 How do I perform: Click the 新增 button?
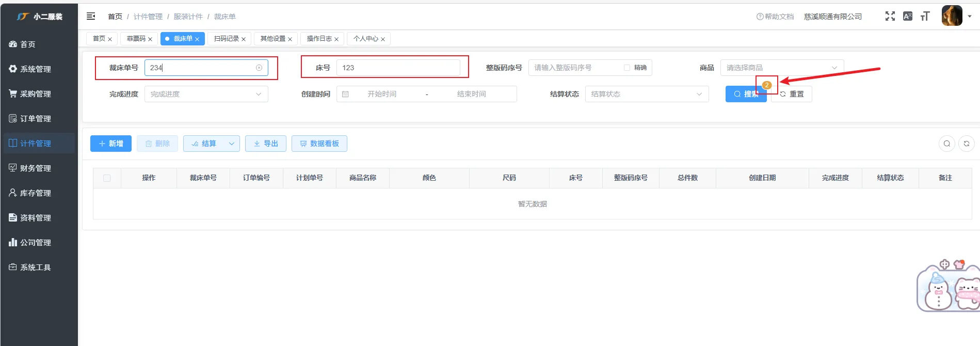111,144
